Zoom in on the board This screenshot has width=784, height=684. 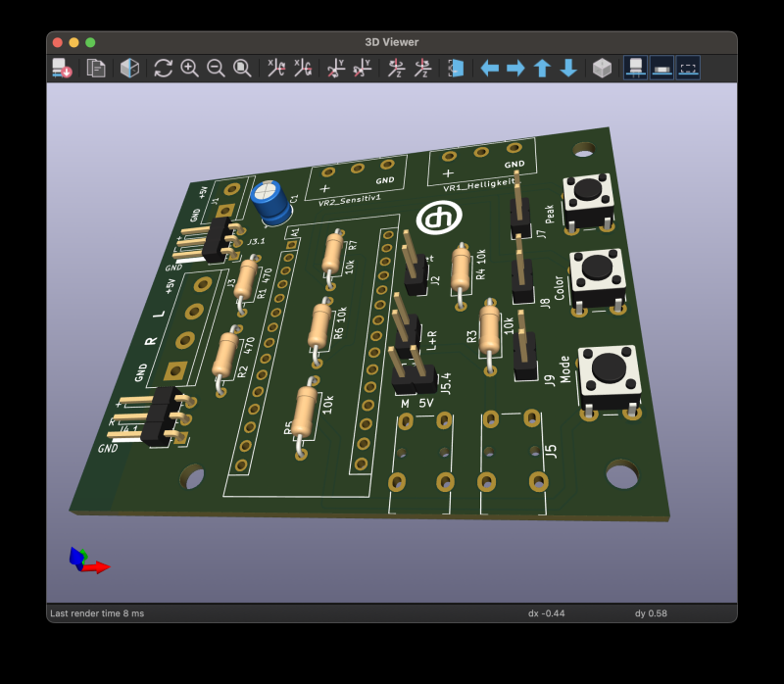point(190,68)
